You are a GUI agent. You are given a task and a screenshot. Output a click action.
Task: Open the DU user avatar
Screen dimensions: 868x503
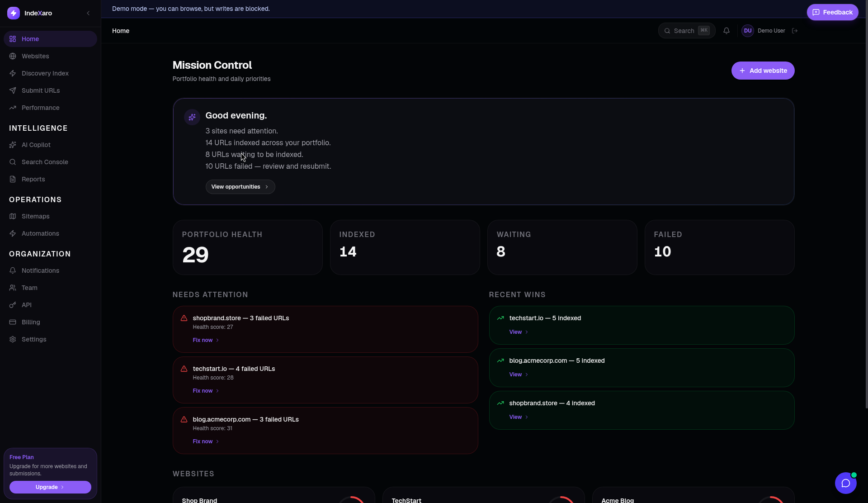(748, 31)
